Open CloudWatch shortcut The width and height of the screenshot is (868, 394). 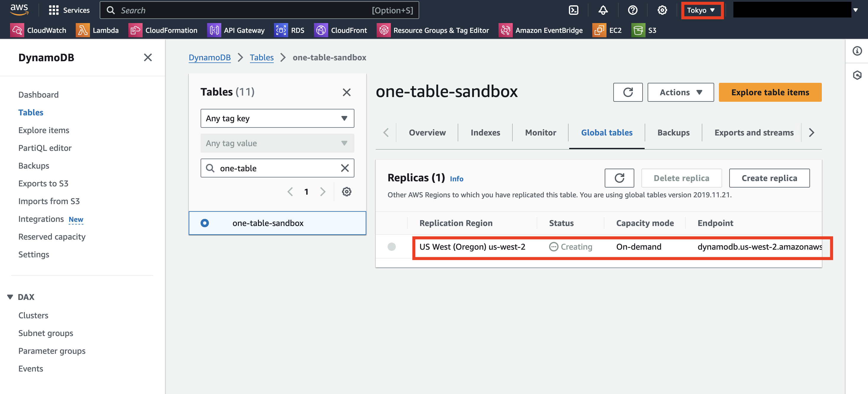click(x=38, y=30)
